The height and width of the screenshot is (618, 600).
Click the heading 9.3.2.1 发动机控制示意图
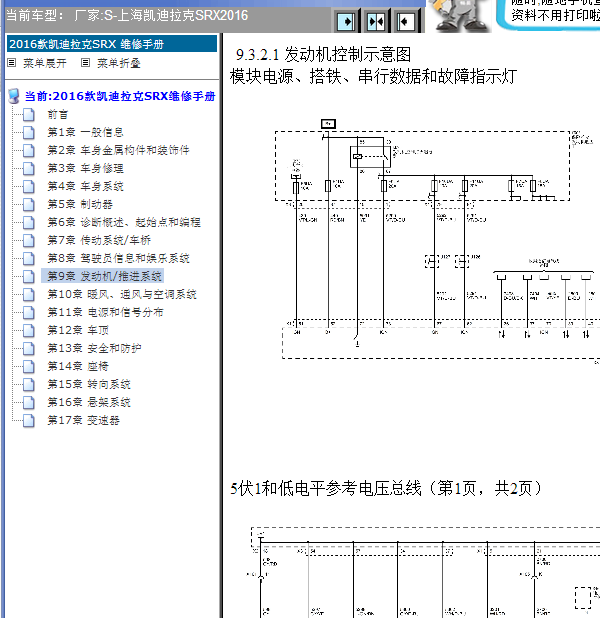pyautogui.click(x=323, y=55)
